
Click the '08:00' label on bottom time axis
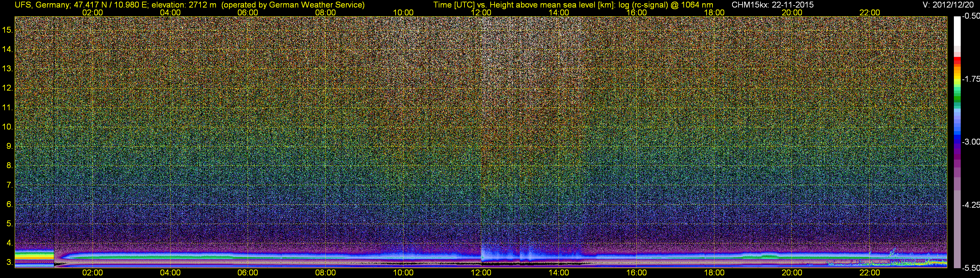pos(326,273)
